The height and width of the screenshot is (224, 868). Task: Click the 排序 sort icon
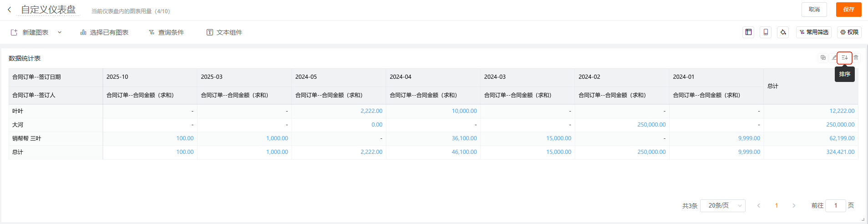tap(844, 58)
